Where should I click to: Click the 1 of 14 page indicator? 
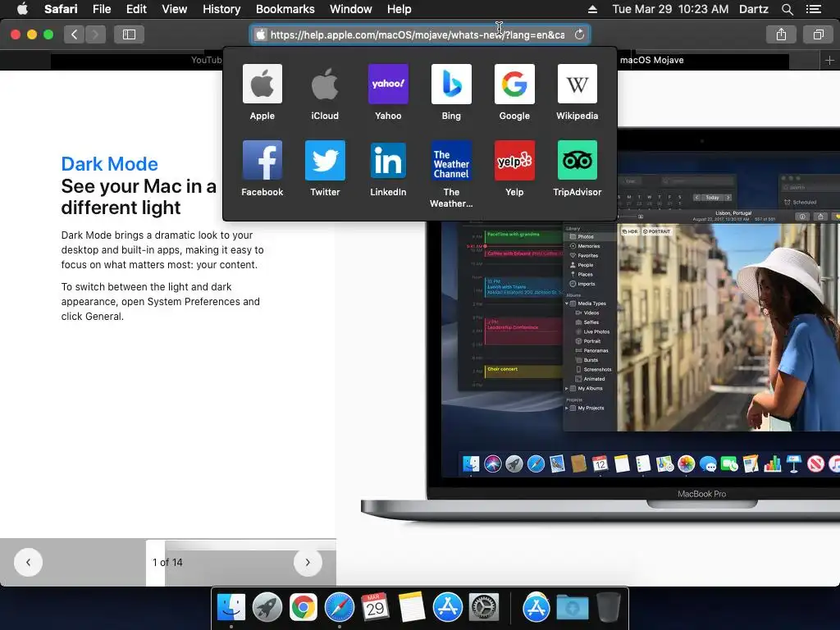tap(167, 562)
